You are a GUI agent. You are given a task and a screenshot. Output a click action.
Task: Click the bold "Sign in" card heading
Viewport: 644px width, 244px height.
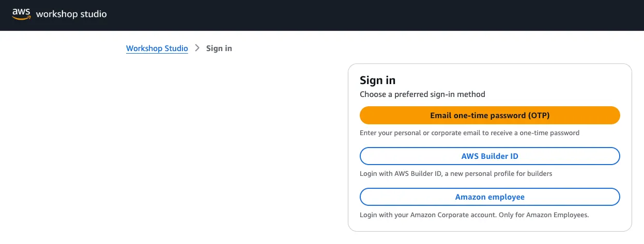point(378,80)
